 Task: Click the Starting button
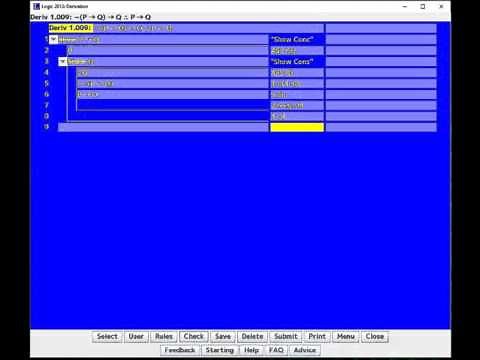[x=220, y=350]
